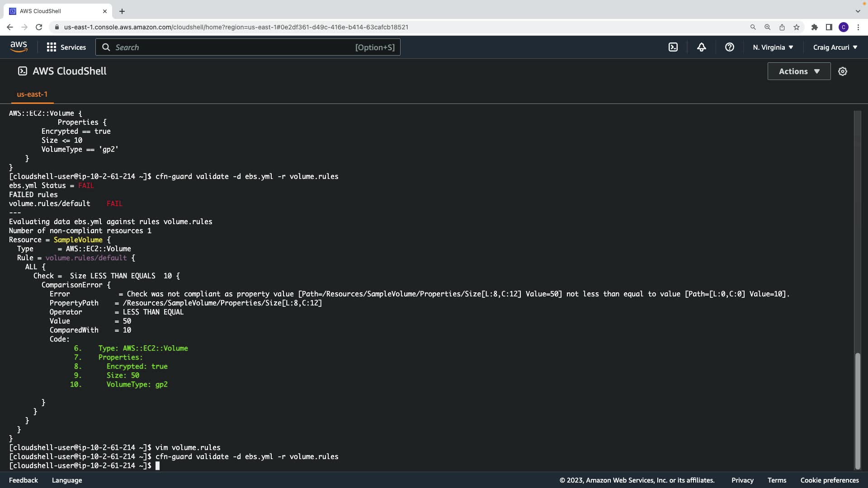The image size is (868, 488).
Task: Open Cookie preferences
Action: (829, 480)
